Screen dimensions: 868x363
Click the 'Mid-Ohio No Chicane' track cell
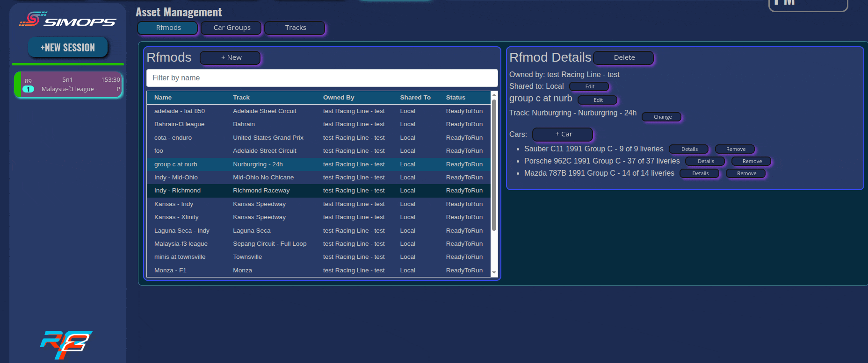263,178
